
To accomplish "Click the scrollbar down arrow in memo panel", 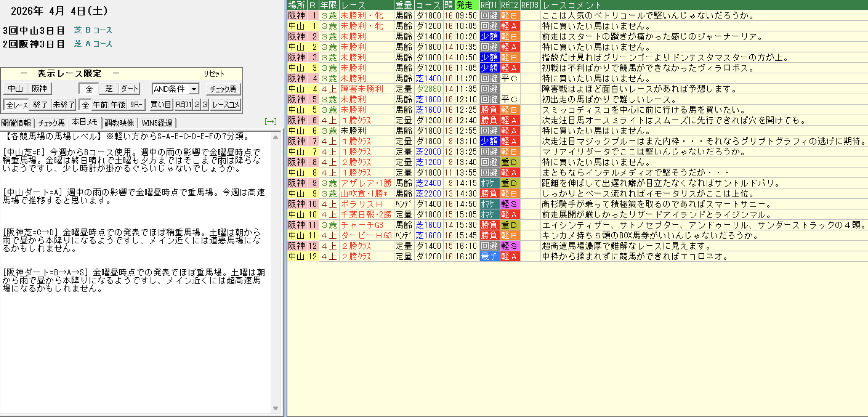I will 275,408.
